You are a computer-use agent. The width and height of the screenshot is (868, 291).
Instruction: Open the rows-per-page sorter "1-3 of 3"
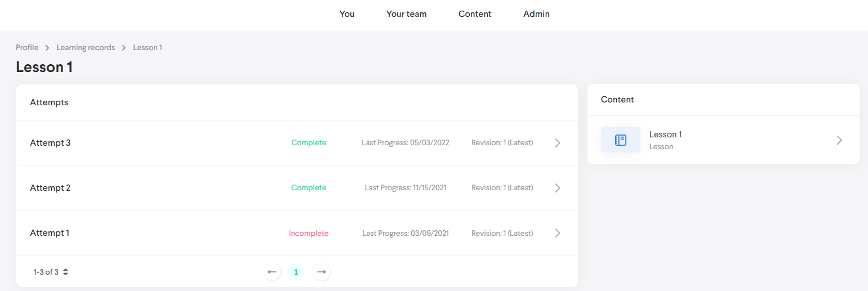point(51,272)
